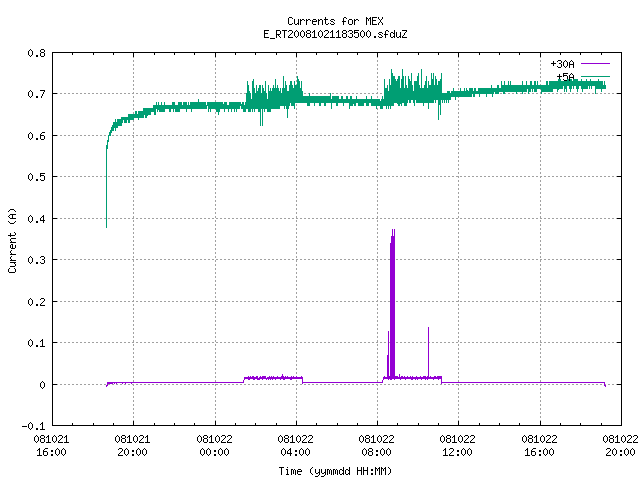Screen dimensions: 640x480
Task: Click the purple +30A legend line sample
Action: [x=596, y=64]
